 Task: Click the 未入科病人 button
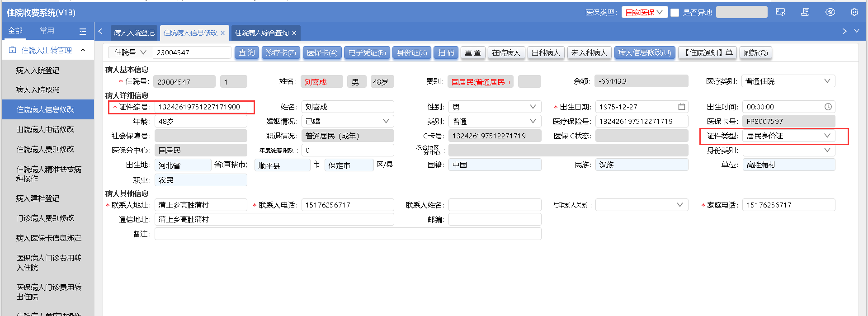coord(589,53)
